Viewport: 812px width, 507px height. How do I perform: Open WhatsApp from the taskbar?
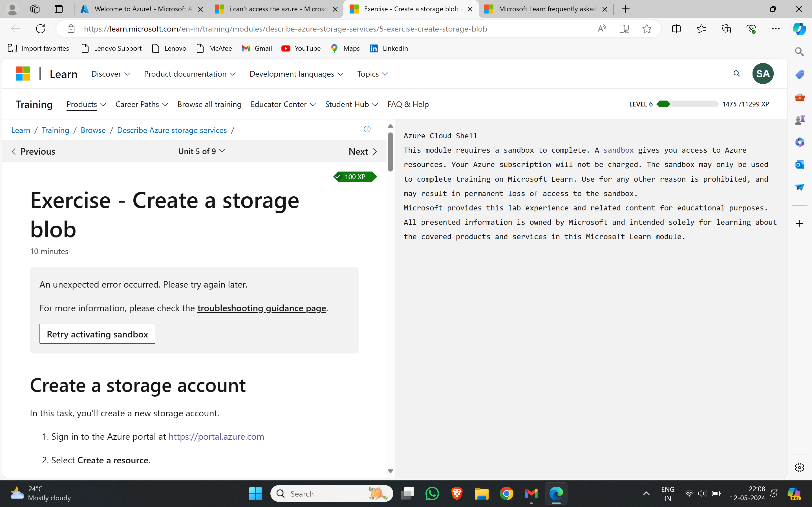tap(432, 493)
